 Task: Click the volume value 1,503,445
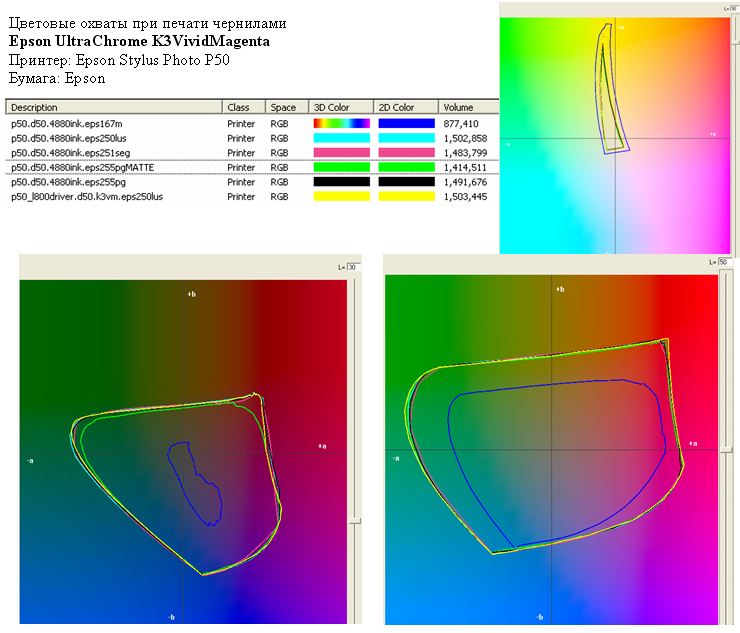[x=465, y=197]
